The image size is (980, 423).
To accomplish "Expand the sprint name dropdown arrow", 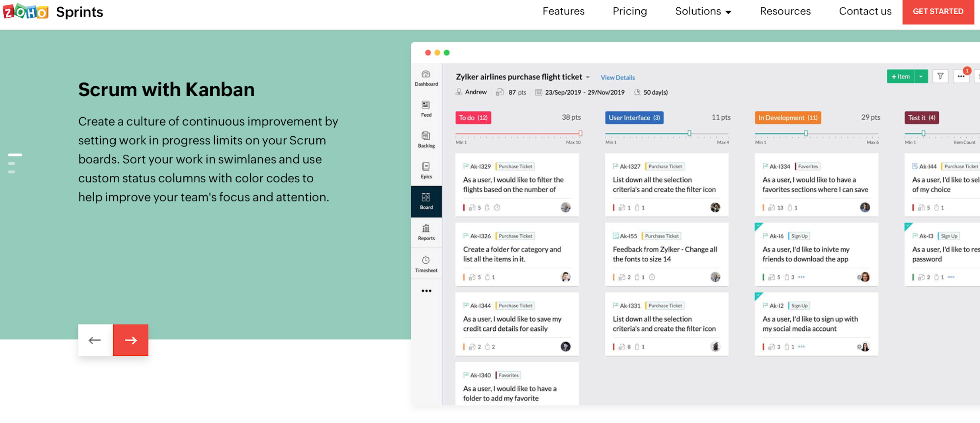I will pyautogui.click(x=588, y=77).
